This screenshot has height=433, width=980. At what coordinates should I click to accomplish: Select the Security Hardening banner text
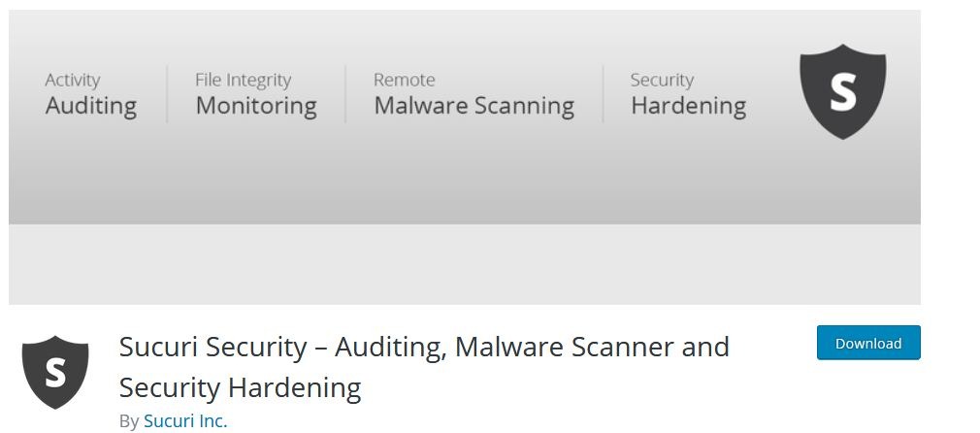pyautogui.click(x=688, y=94)
